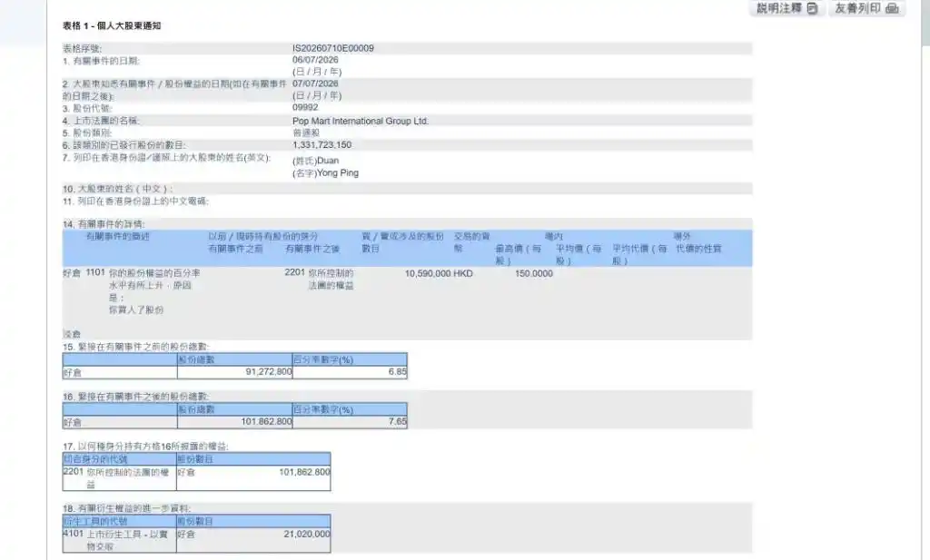Select the percentage figure 7.65
Image resolution: width=930 pixels, height=560 pixels.
398,421
